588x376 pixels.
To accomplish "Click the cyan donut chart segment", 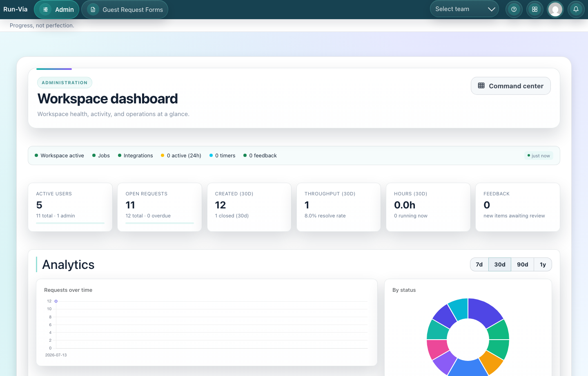I will coord(459,309).
